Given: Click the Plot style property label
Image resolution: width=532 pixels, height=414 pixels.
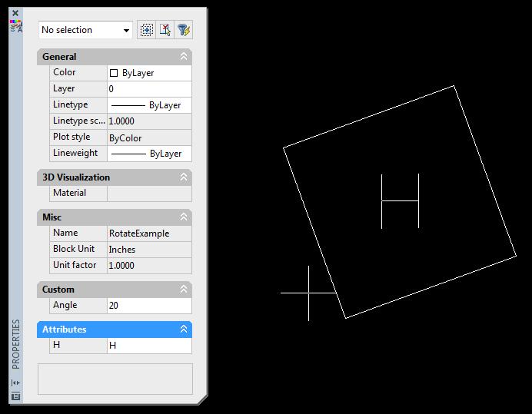Looking at the screenshot, I should pos(71,137).
